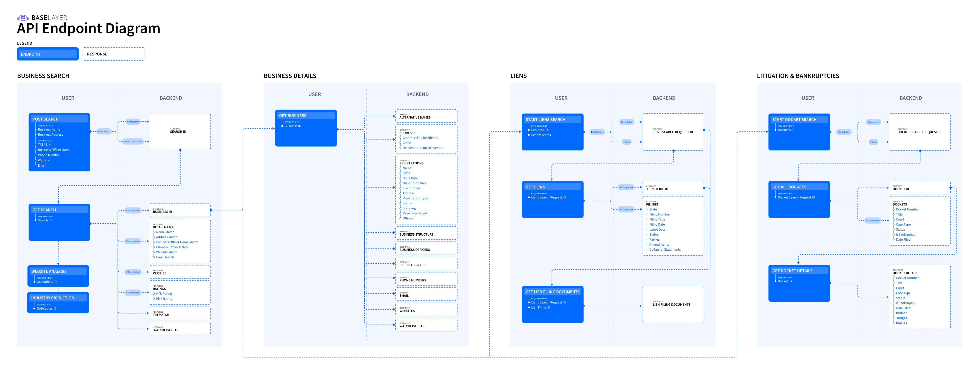Image resolution: width=980 pixels, height=374 pixels.
Task: Click the Judges field in DOCKET DETAILS
Action: [x=901, y=318]
